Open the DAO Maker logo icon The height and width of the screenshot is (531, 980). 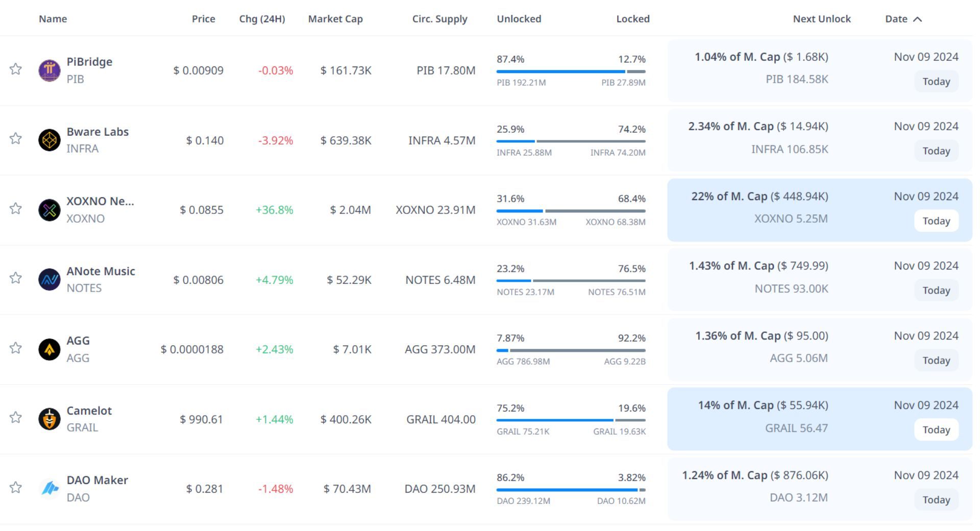50,489
